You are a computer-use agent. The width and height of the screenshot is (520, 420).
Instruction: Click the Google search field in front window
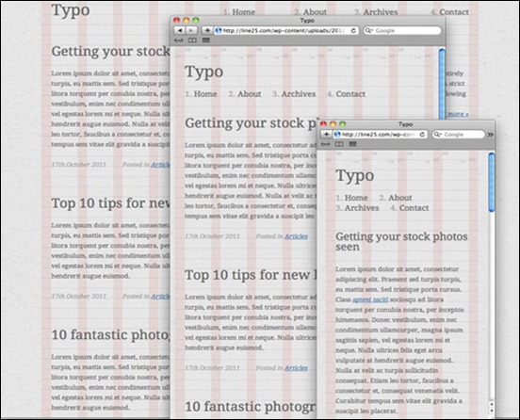[x=459, y=135]
